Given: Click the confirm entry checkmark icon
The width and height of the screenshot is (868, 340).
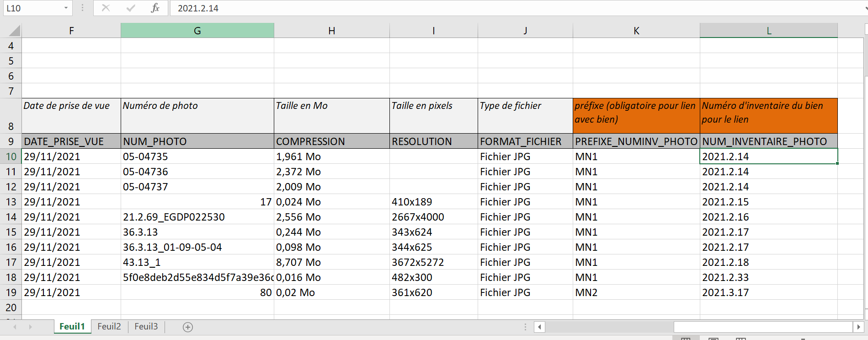Looking at the screenshot, I should click(x=131, y=8).
